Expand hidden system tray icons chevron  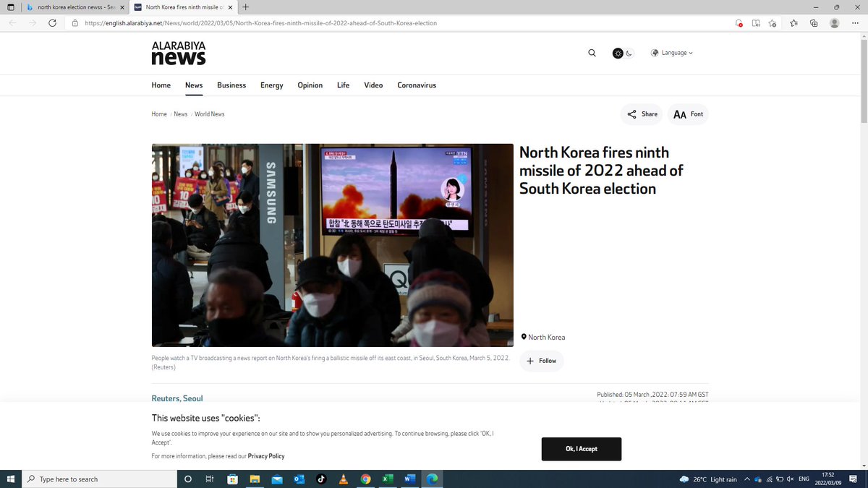(746, 479)
